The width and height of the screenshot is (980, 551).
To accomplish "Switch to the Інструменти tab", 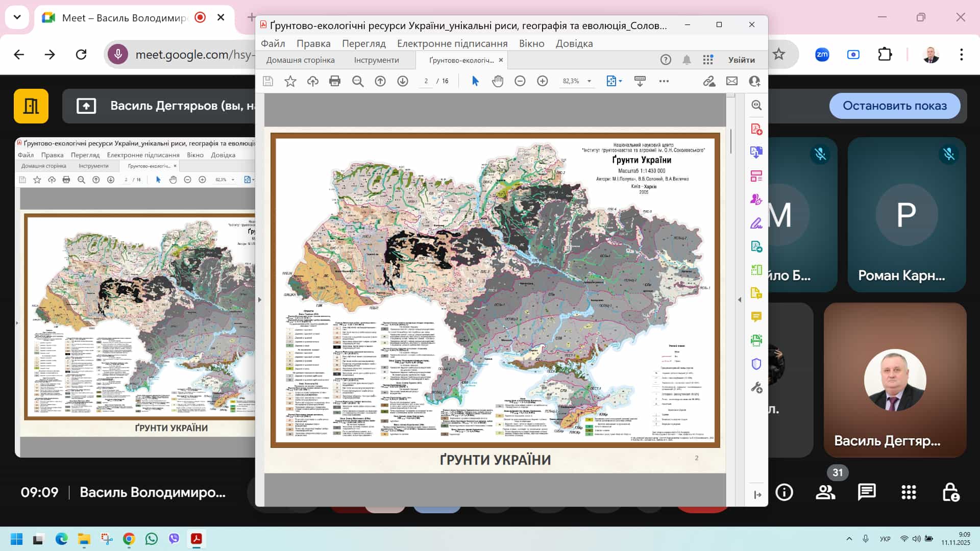I will 376,60.
